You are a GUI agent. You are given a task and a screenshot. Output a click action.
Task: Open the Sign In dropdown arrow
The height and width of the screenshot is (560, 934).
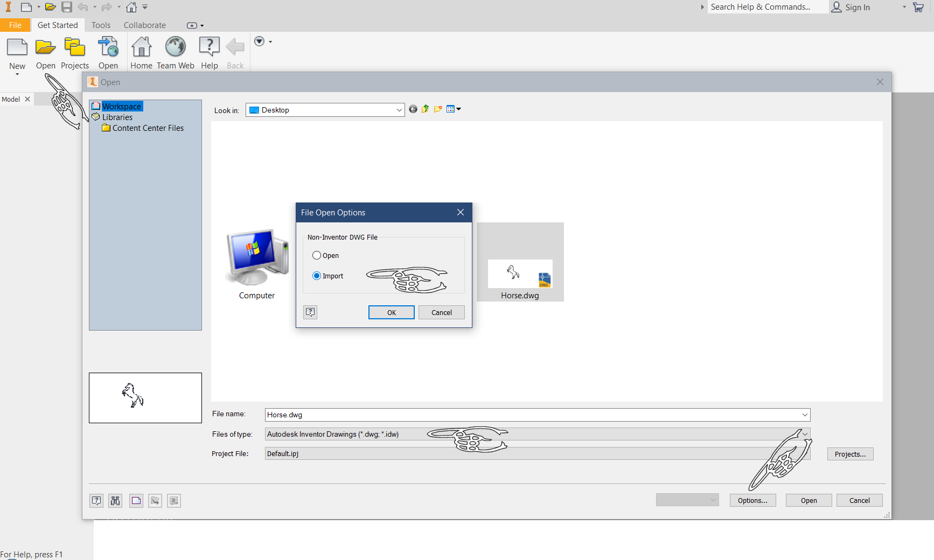pyautogui.click(x=904, y=7)
